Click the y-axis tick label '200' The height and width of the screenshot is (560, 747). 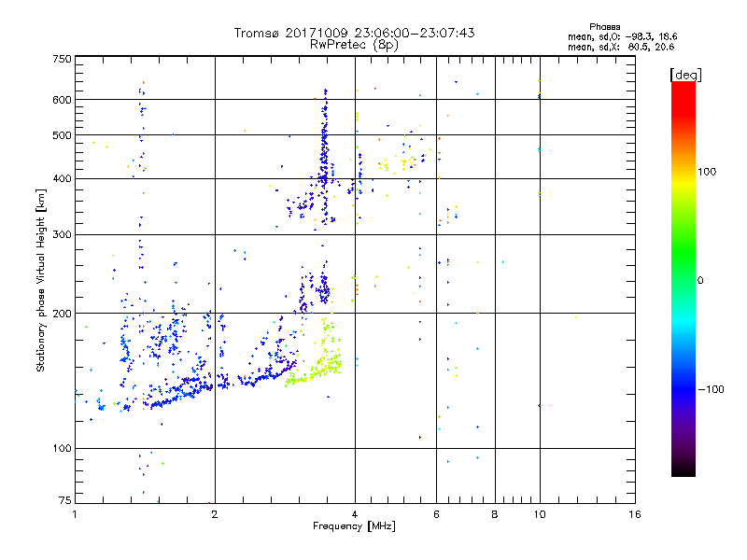pos(62,314)
